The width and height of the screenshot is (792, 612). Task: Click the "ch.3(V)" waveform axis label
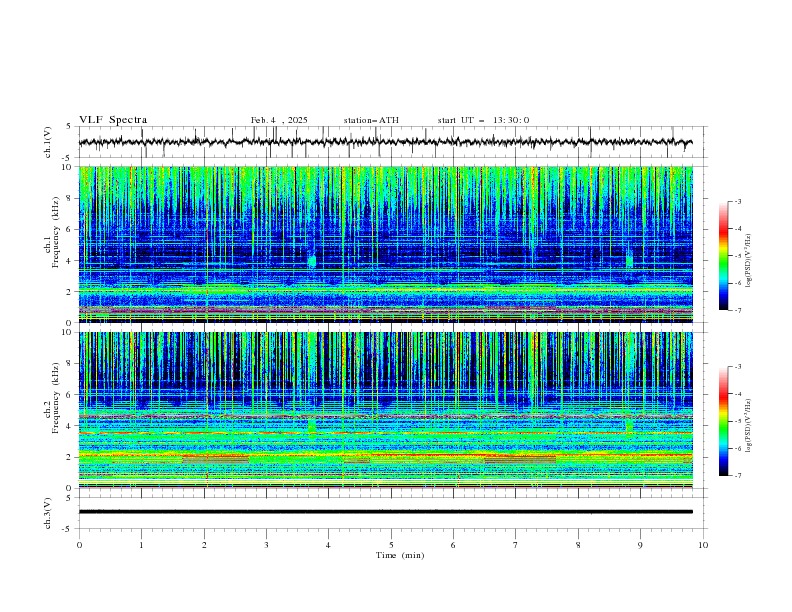[x=48, y=513]
